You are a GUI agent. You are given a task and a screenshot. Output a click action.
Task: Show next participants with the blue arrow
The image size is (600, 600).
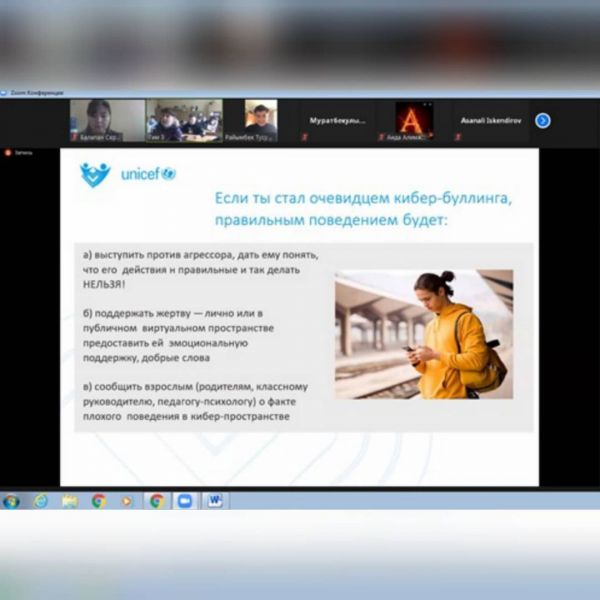(x=542, y=120)
